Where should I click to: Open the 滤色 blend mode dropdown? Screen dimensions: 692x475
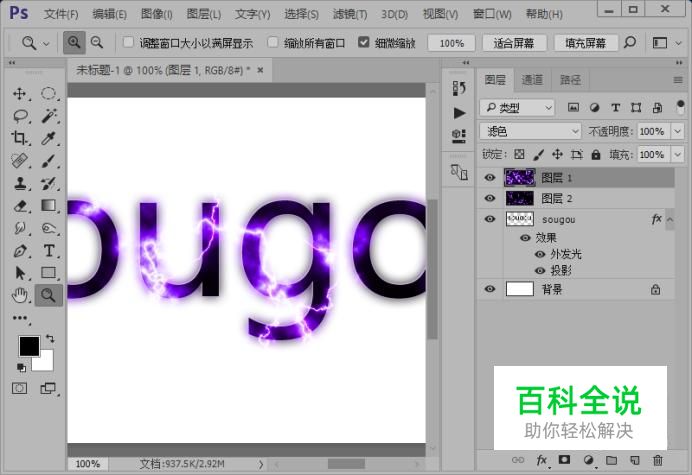click(x=530, y=131)
